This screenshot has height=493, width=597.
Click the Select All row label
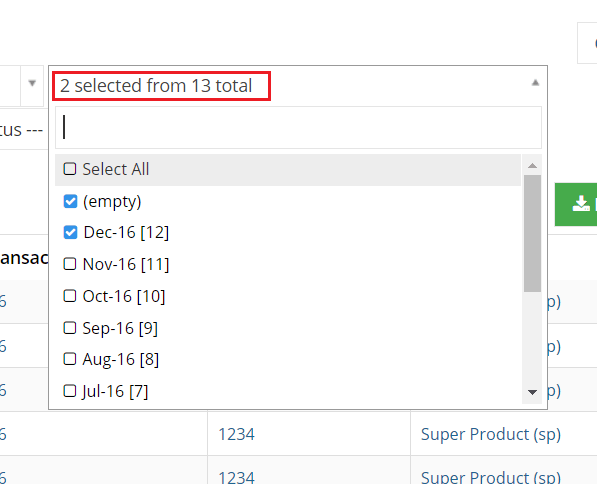[116, 169]
